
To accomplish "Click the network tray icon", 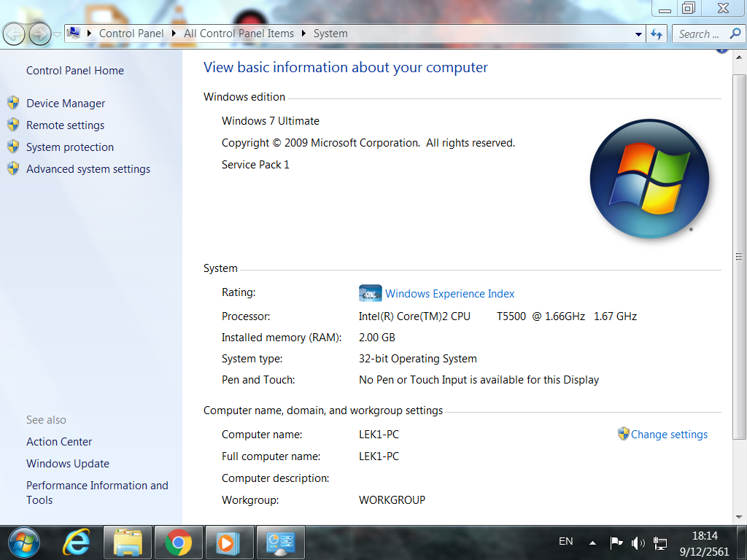I will tap(659, 542).
